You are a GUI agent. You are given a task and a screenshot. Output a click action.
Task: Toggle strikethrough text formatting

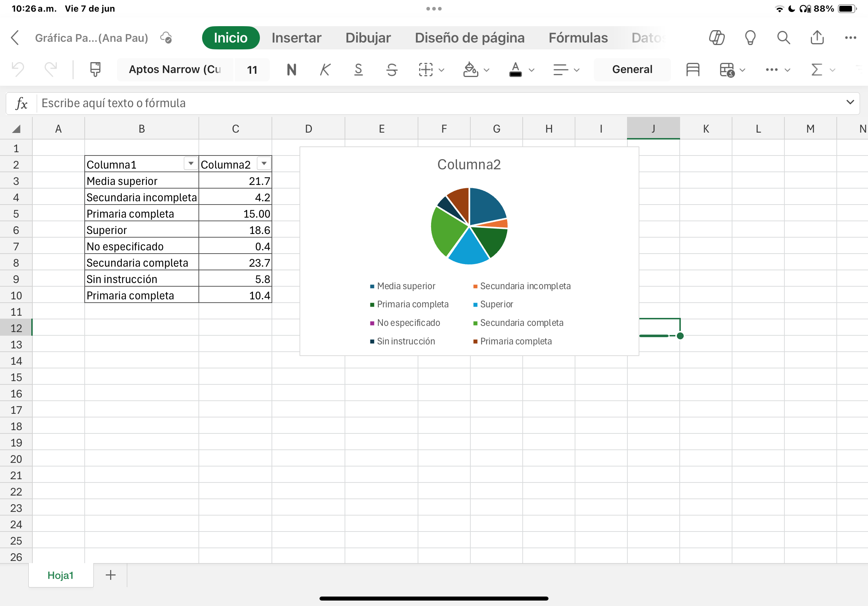click(392, 69)
